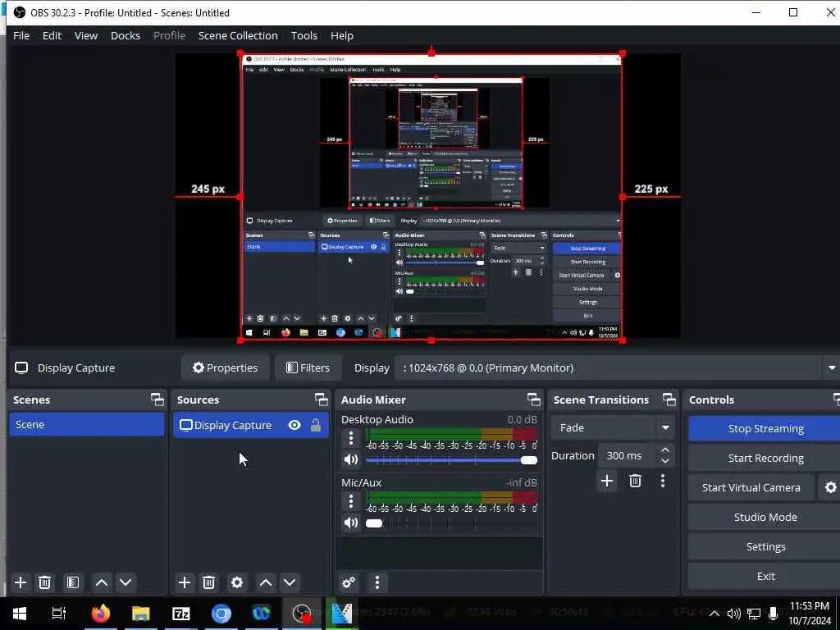Move source down in Sources dock
Viewport: 840px width, 630px height.
coord(290,582)
